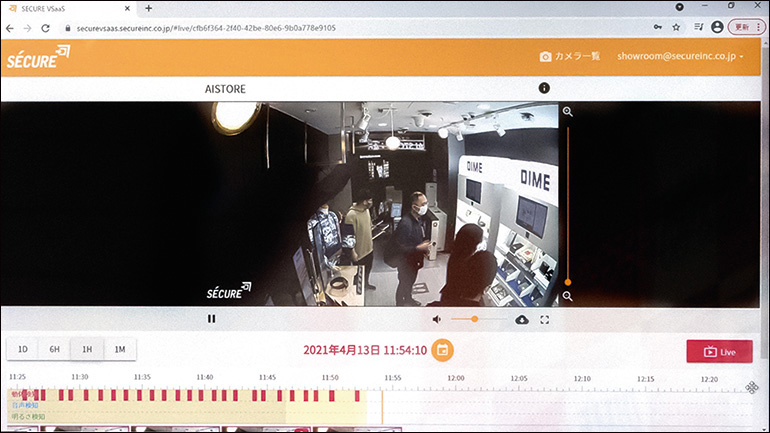
Task: Pause the live camera video
Action: pos(211,319)
